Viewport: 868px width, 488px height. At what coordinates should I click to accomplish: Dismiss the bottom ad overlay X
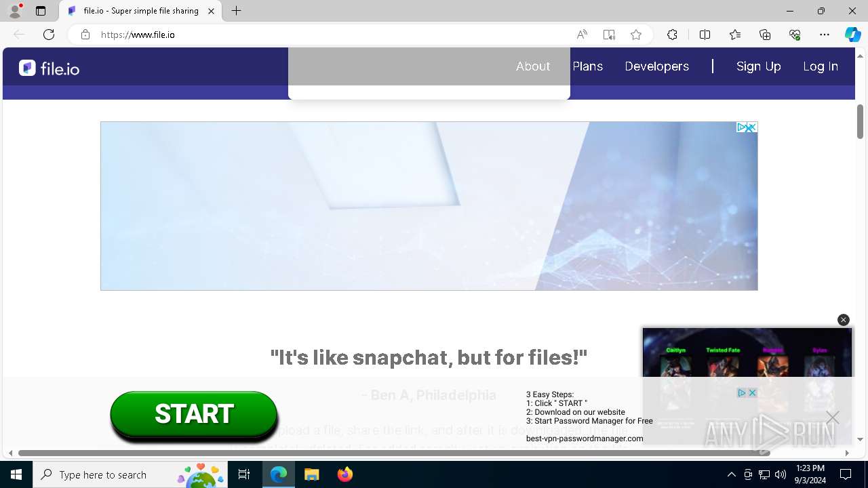[x=833, y=418]
